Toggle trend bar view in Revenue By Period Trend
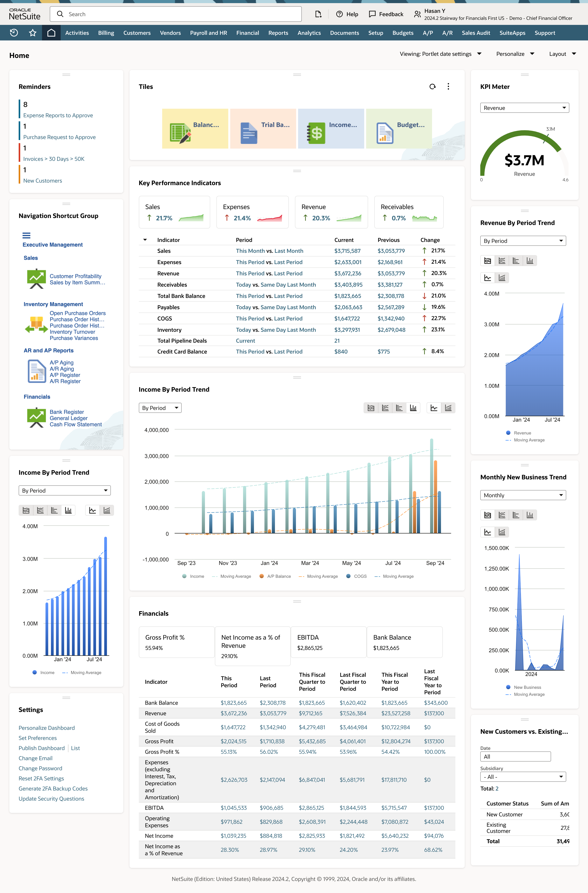Viewport: 588px width, 893px height. (x=502, y=278)
